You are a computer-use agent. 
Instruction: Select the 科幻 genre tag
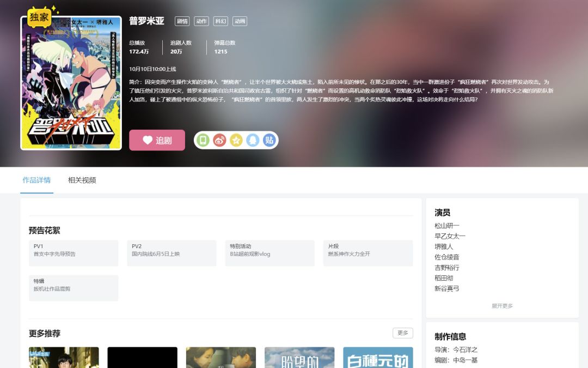point(220,21)
